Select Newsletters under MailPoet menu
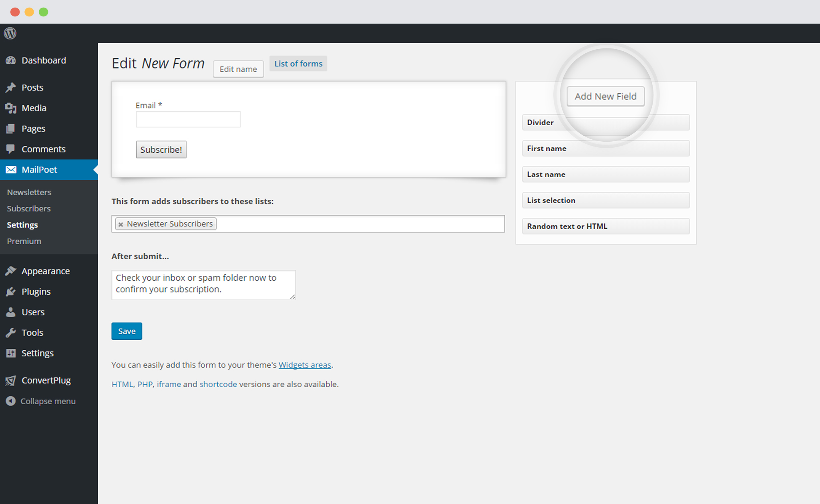 28,191
